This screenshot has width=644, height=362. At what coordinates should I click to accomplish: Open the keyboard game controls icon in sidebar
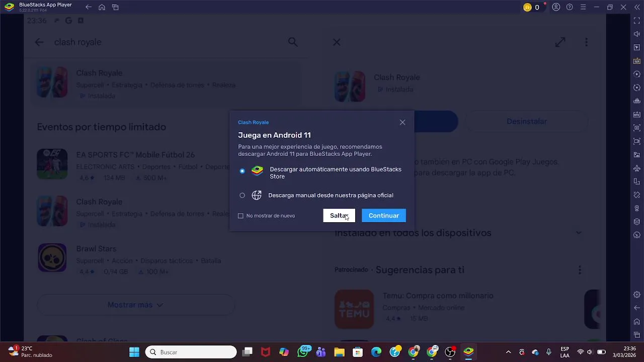coord(637,61)
